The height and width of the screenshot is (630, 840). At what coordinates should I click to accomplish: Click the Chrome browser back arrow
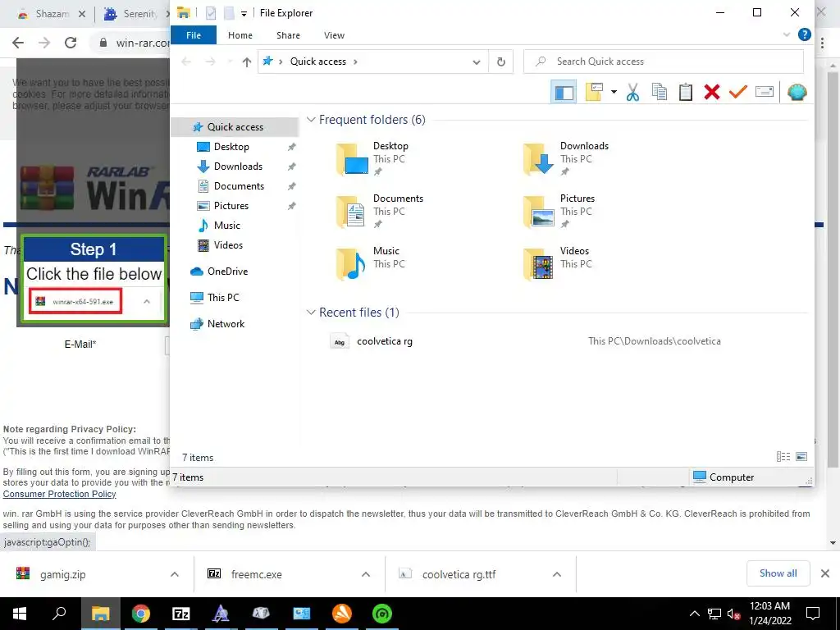click(x=18, y=43)
